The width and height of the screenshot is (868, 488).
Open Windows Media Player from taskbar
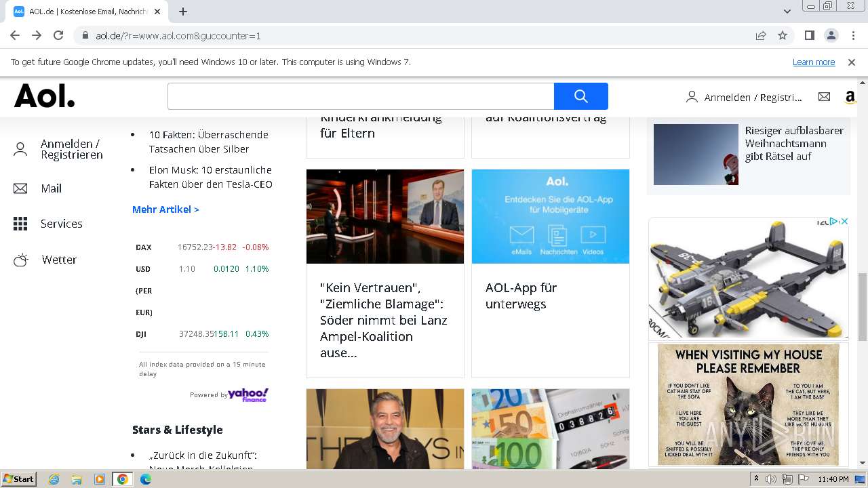(100, 479)
